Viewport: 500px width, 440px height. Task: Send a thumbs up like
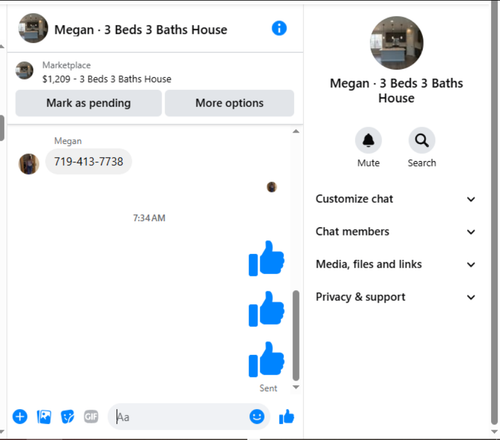pos(287,417)
